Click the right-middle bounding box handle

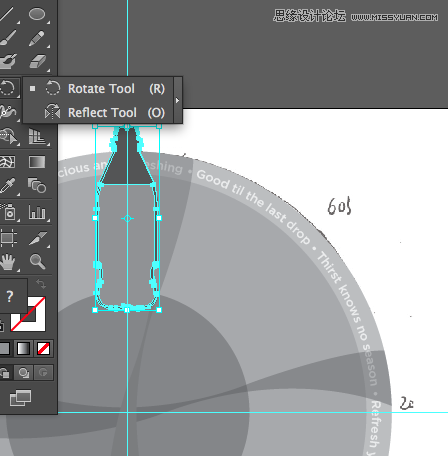159,218
